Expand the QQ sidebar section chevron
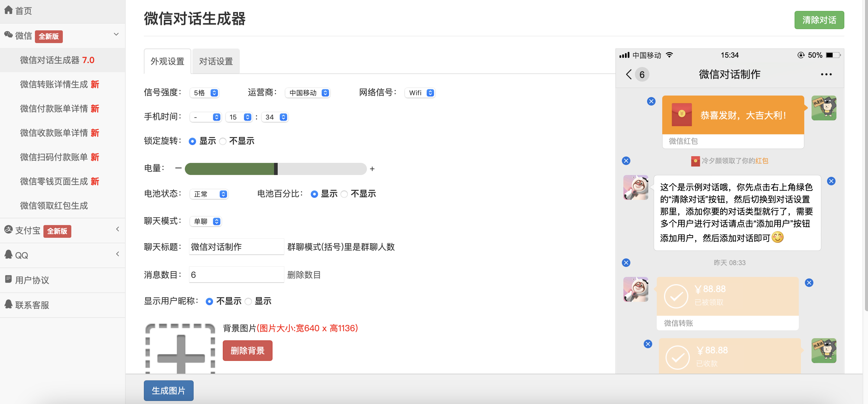 pos(117,254)
